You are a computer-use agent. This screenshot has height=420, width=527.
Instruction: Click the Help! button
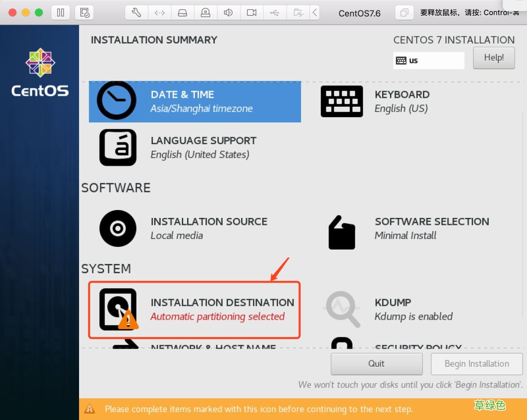coord(494,58)
